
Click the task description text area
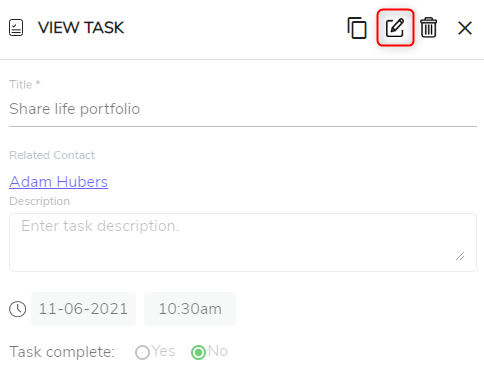[x=243, y=242]
